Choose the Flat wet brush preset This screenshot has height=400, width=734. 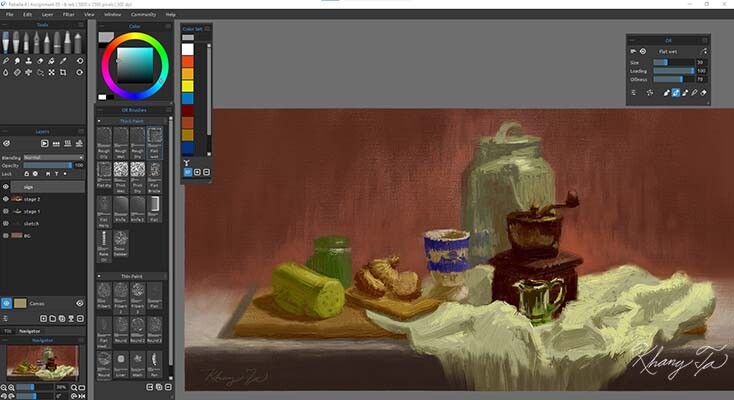154,143
